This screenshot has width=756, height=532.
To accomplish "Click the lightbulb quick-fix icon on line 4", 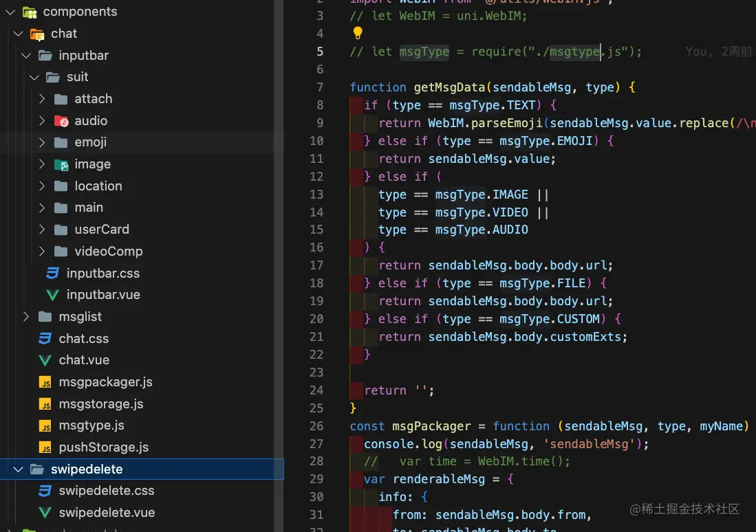I will click(x=358, y=33).
